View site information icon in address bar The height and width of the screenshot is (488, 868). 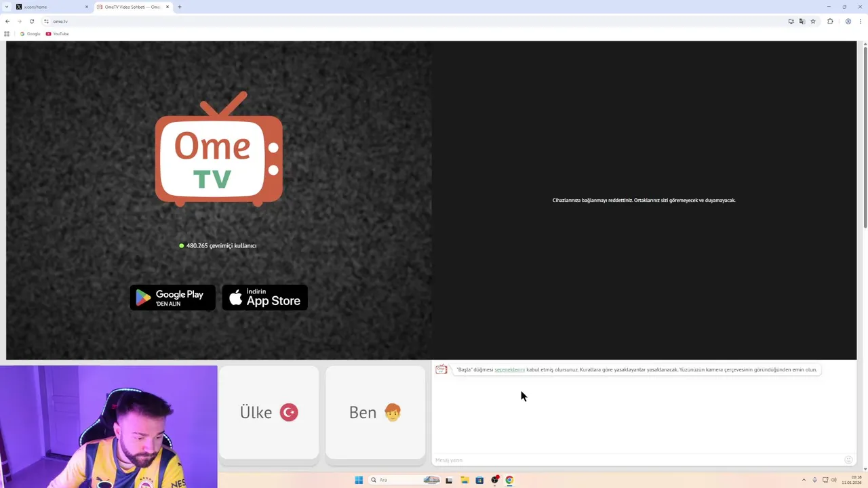[46, 21]
